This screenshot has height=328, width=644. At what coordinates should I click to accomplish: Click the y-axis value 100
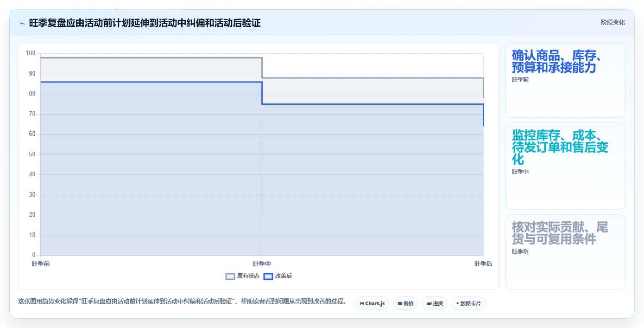(x=31, y=53)
